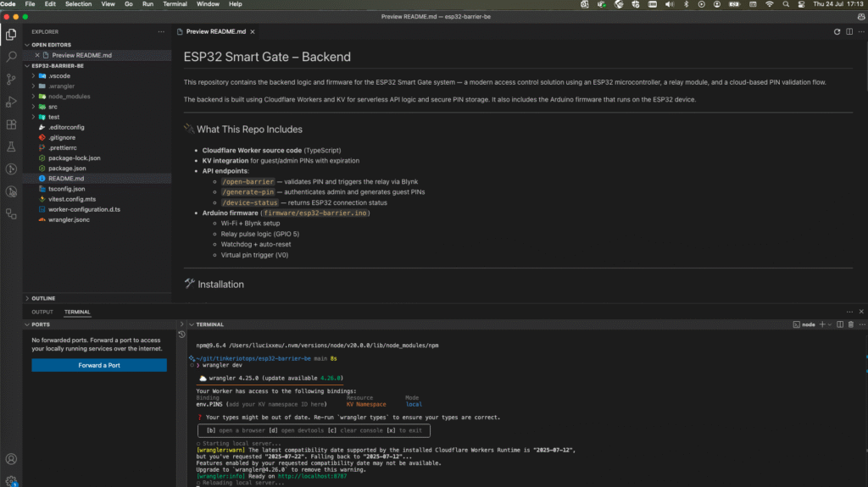The height and width of the screenshot is (487, 868).
Task: Click the Explorer more actions ellipsis
Action: click(161, 31)
